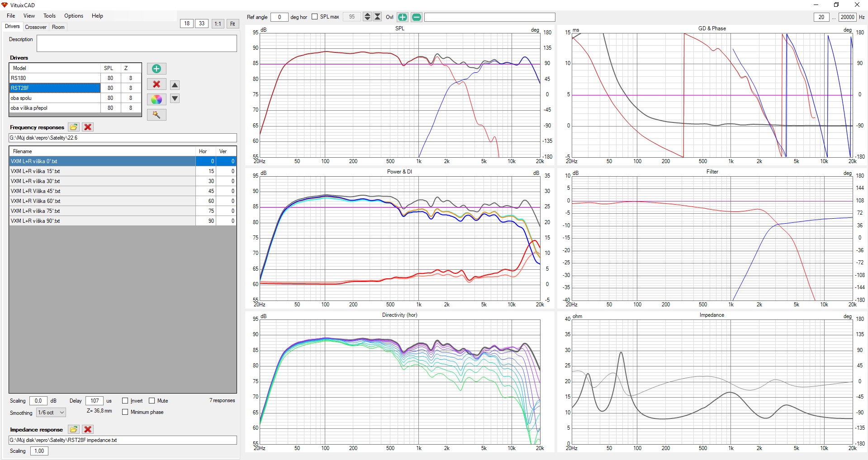Screen dimensions: 868x460
Task: Edit the maximum frequency field showing 20000
Action: click(x=847, y=17)
